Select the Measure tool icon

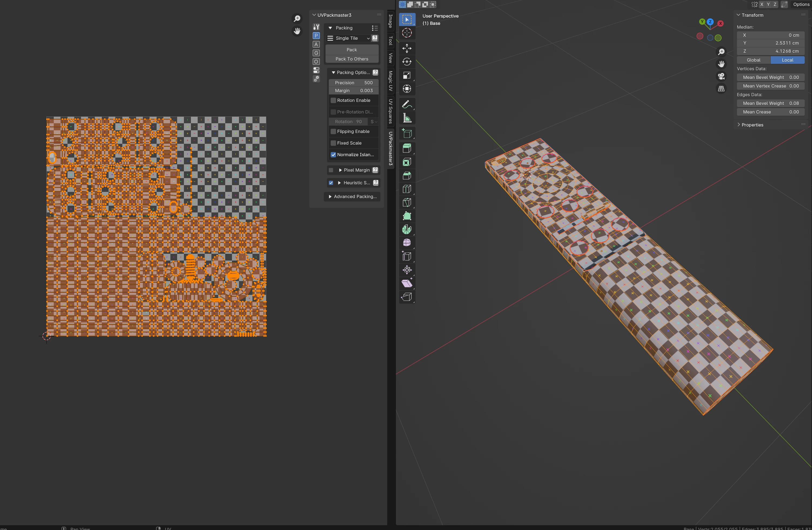[407, 118]
